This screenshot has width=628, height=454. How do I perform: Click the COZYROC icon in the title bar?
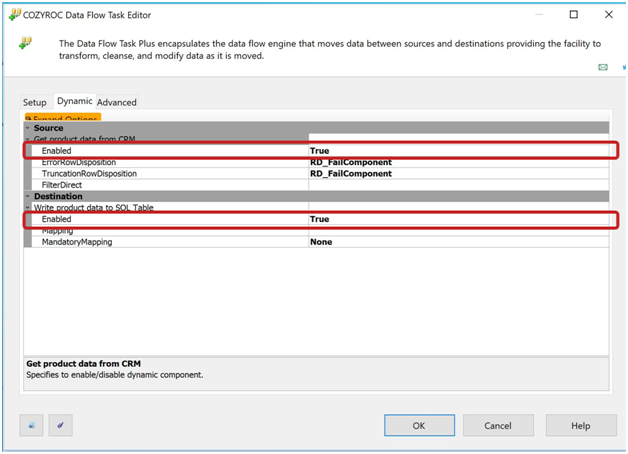pos(15,15)
